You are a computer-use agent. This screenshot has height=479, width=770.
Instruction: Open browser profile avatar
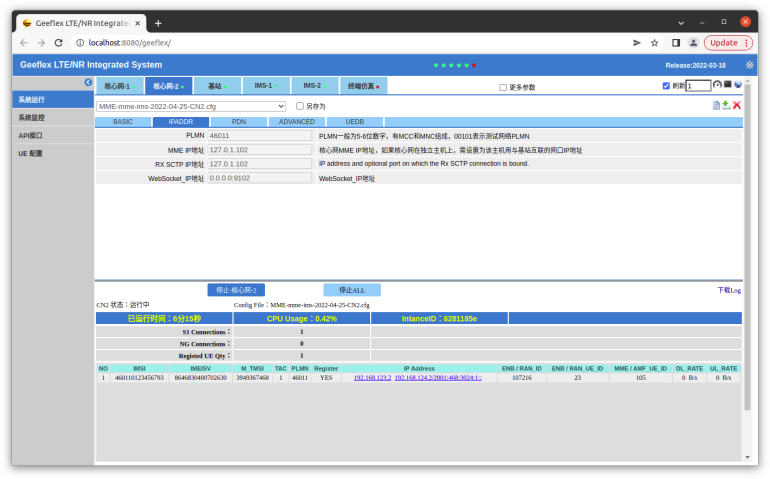(693, 43)
